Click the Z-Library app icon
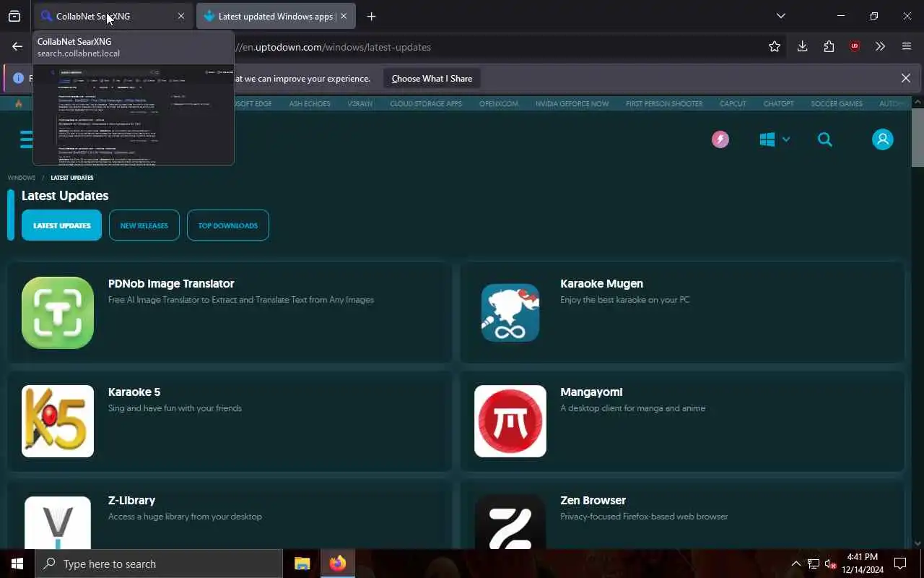 (x=58, y=521)
